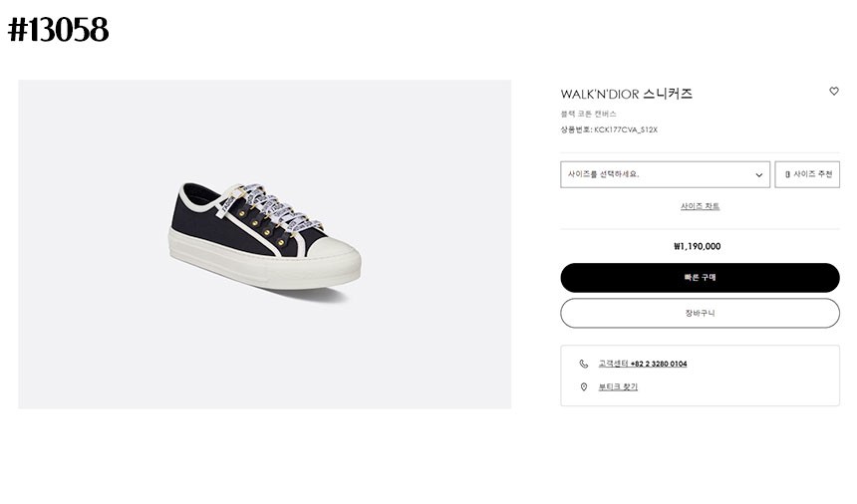This screenshot has height=504, width=857.
Task: Click the 상품번호 KCK177CVA_S12X product code
Action: (x=609, y=129)
